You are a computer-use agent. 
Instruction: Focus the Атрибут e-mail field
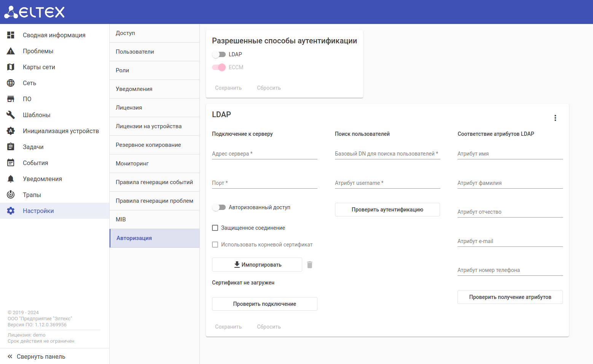click(x=510, y=241)
